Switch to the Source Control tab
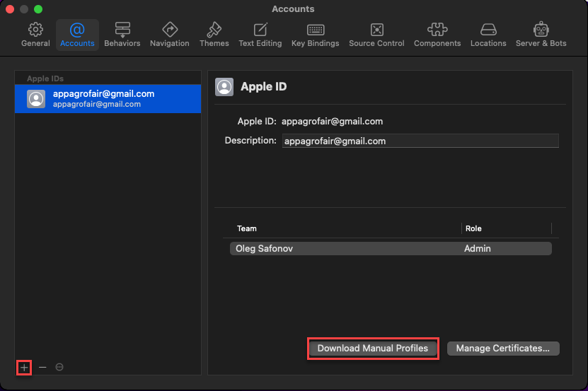Screen dimensions: 588x391 376,35
